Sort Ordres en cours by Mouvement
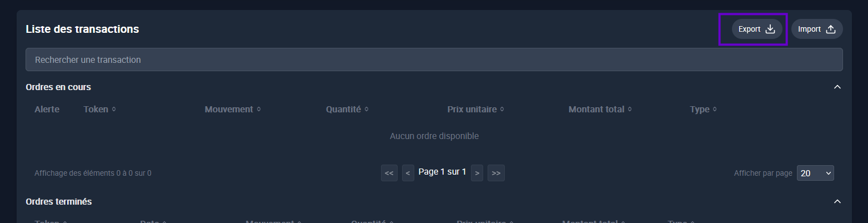The width and height of the screenshot is (868, 223). [x=233, y=109]
